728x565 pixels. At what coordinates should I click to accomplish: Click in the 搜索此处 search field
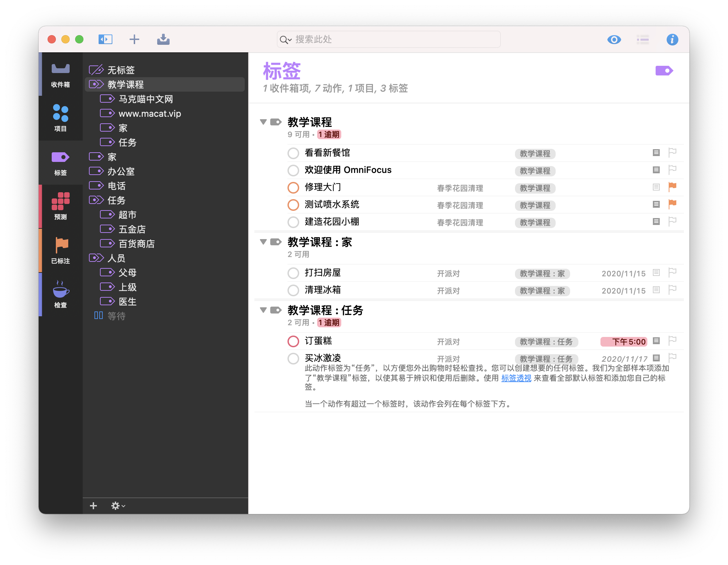click(389, 39)
